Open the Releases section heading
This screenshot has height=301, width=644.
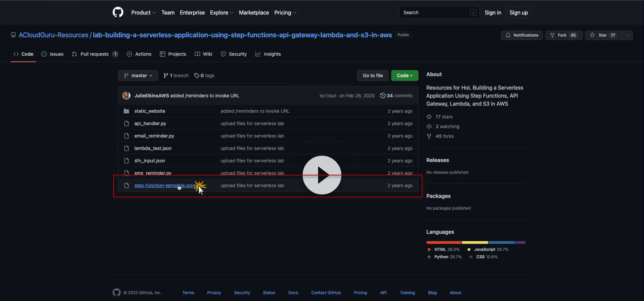pyautogui.click(x=438, y=160)
